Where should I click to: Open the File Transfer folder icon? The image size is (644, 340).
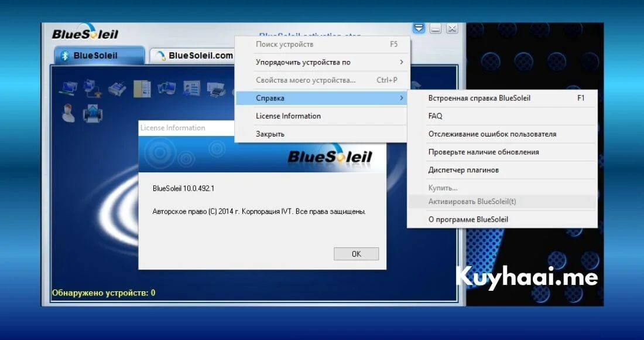[x=142, y=89]
